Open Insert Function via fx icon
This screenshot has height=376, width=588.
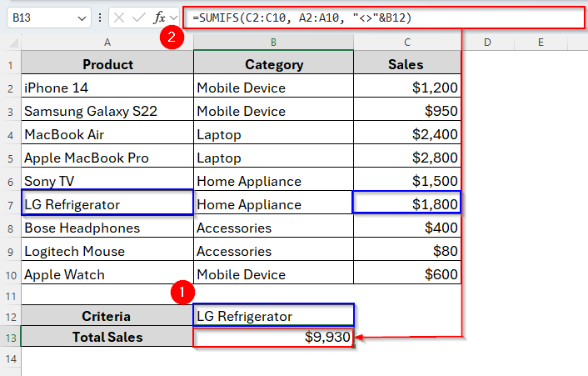[x=158, y=17]
